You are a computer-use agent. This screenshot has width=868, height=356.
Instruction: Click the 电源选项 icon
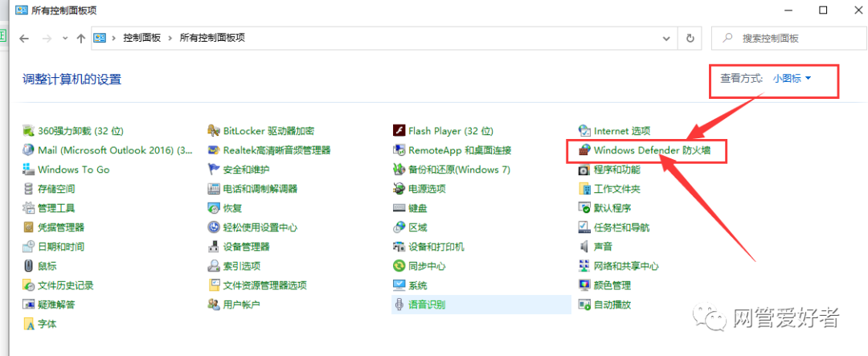point(399,189)
